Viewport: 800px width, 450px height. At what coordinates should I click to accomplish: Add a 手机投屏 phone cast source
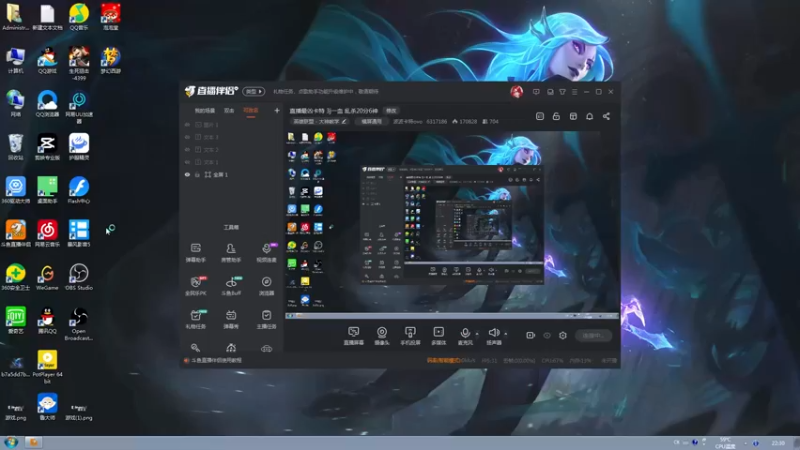pos(410,336)
